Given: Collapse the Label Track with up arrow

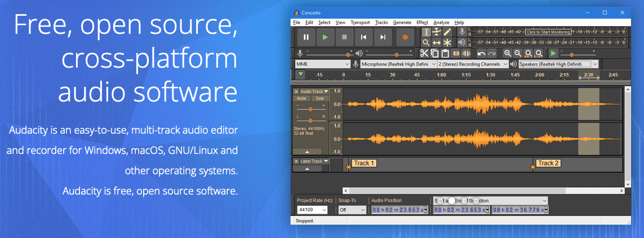Looking at the screenshot, I should [x=307, y=169].
